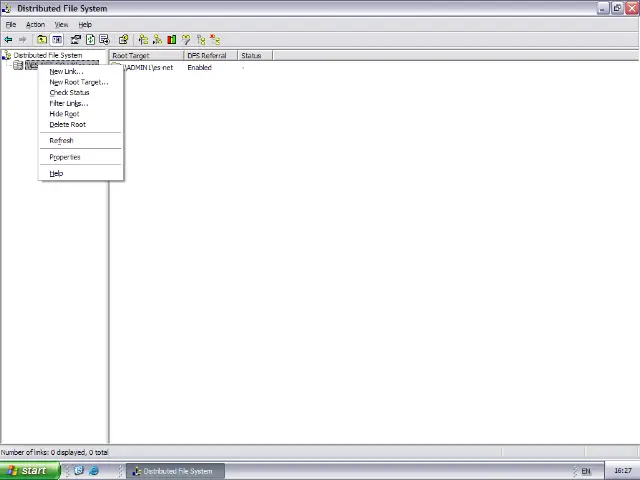Choose Check Status in context menu
This screenshot has height=480, width=640.
pos(69,93)
